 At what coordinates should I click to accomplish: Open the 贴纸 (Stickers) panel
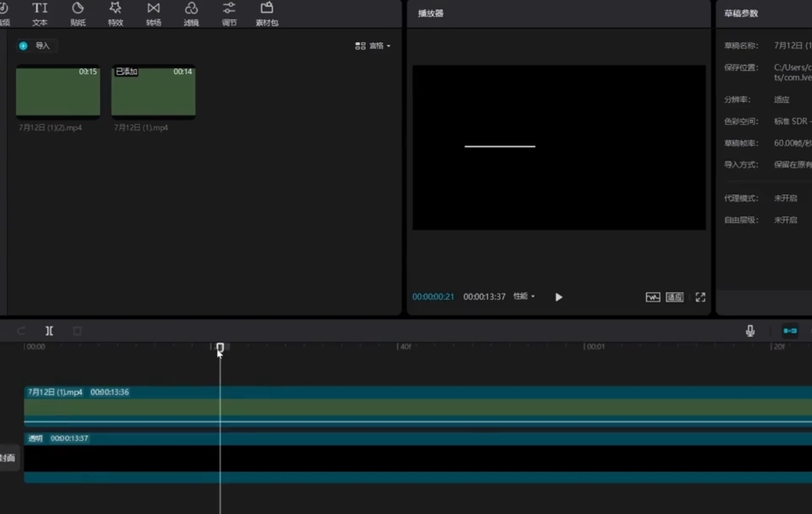[x=78, y=14]
